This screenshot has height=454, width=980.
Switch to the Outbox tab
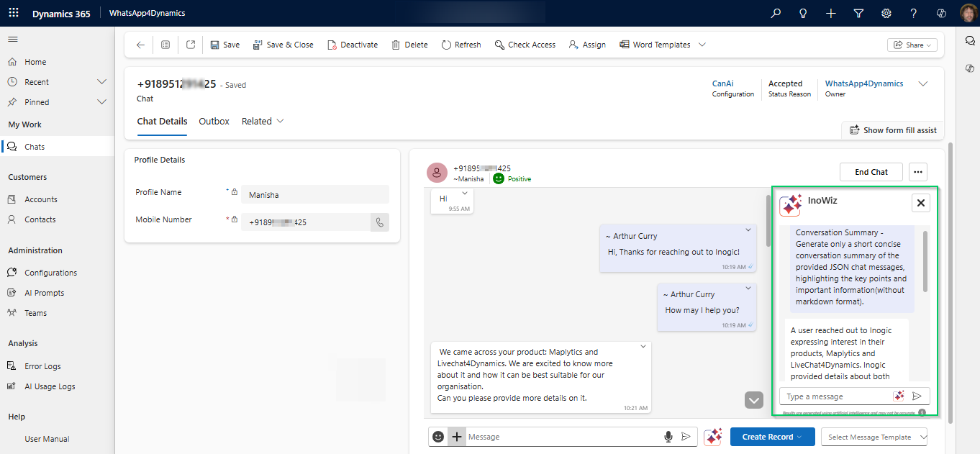coord(214,122)
